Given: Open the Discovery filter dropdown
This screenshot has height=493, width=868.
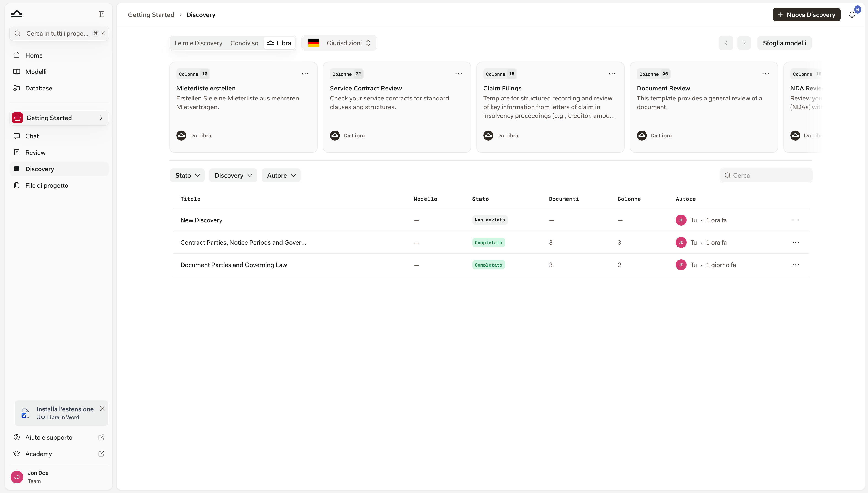Looking at the screenshot, I should (x=233, y=175).
